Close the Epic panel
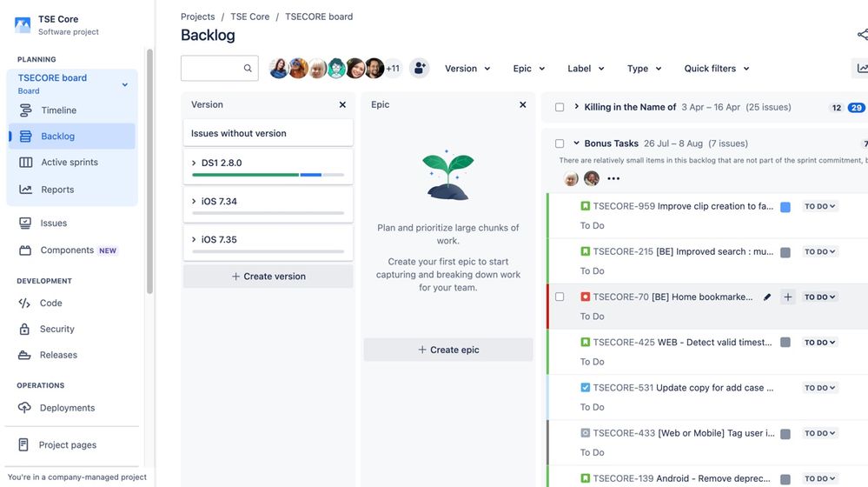The width and height of the screenshot is (868, 487). [522, 104]
